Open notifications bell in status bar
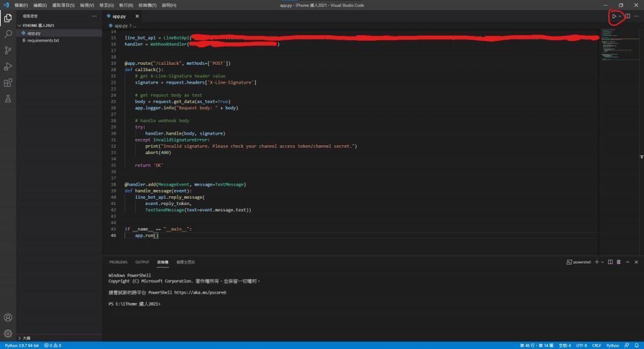Image resolution: width=644 pixels, height=349 pixels. pyautogui.click(x=636, y=345)
